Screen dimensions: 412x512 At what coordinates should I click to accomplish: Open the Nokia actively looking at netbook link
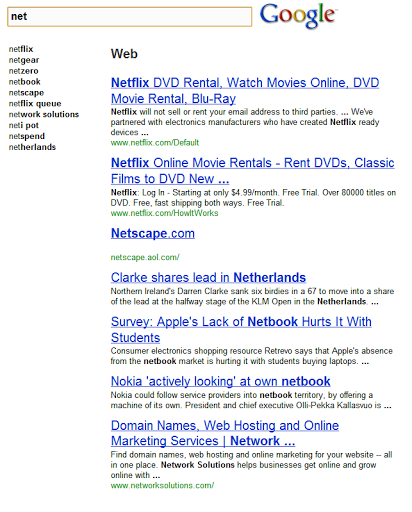[x=221, y=381]
